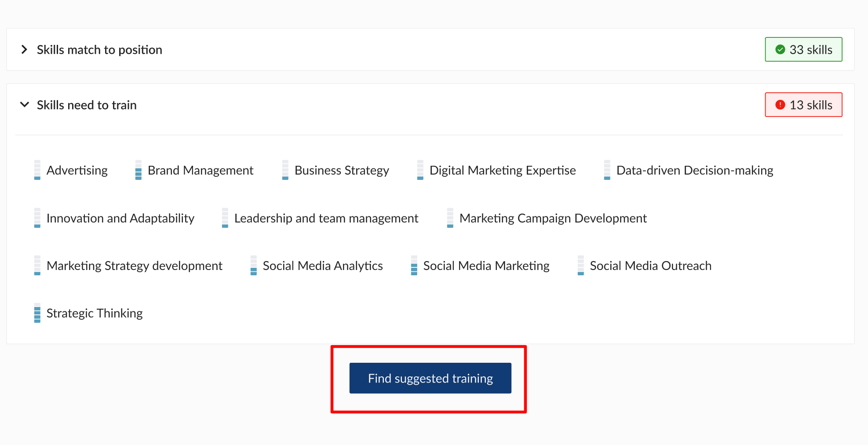Click the Marketing Campaign Development level bar
868x445 pixels.
[450, 218]
